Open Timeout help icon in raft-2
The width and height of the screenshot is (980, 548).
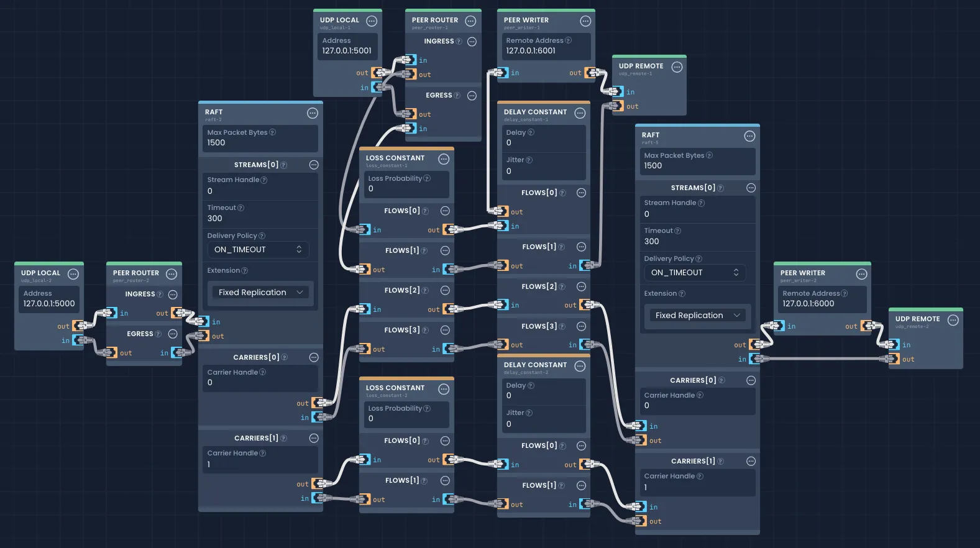pos(240,208)
